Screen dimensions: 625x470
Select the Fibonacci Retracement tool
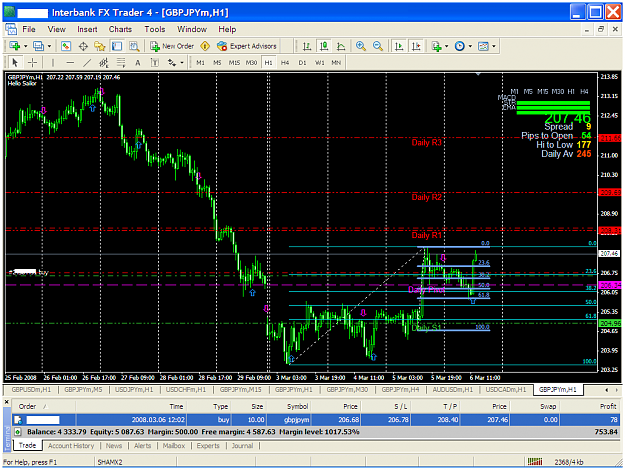coord(121,63)
